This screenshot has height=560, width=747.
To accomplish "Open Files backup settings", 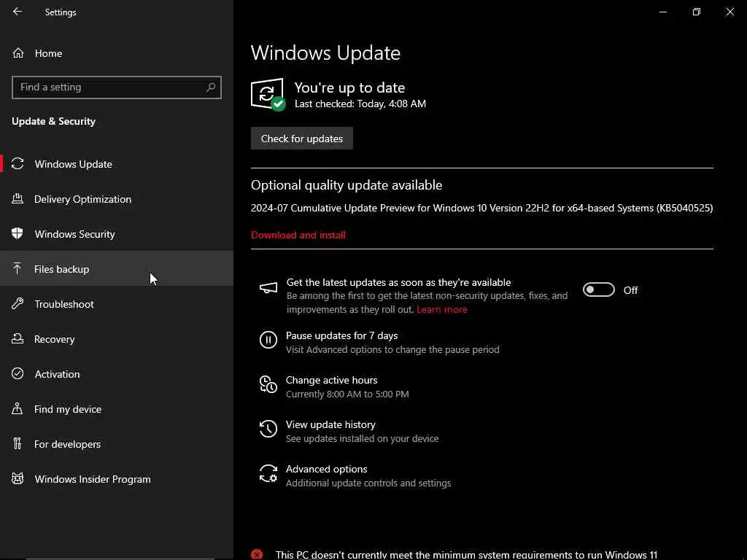I will coord(117,268).
